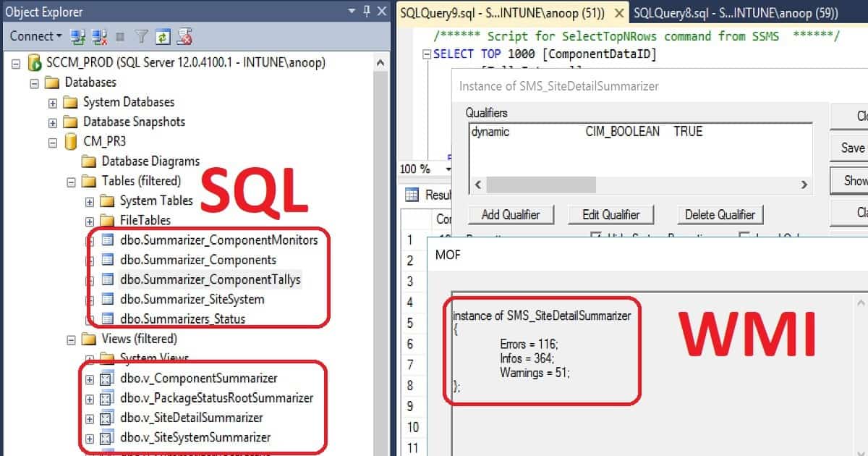Click table icon of dbo.Summarizer_SiteSystem
This screenshot has height=456, width=868.
pyautogui.click(x=108, y=299)
